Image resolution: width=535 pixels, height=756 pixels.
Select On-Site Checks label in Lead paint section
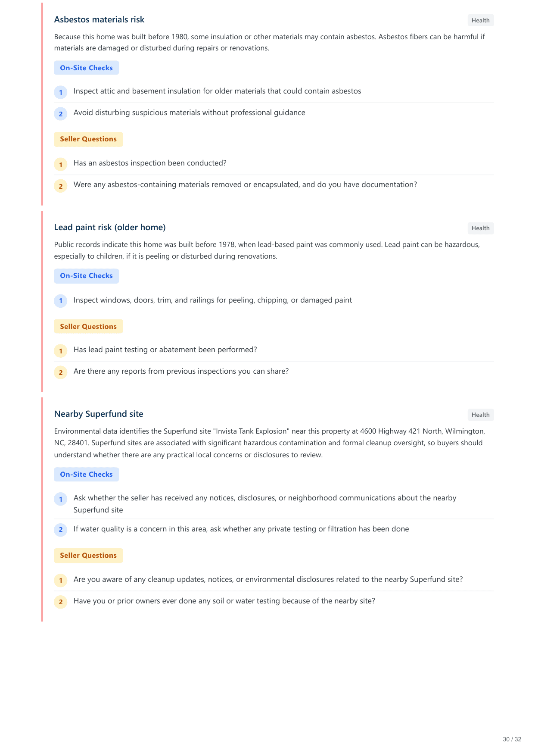(x=86, y=276)
